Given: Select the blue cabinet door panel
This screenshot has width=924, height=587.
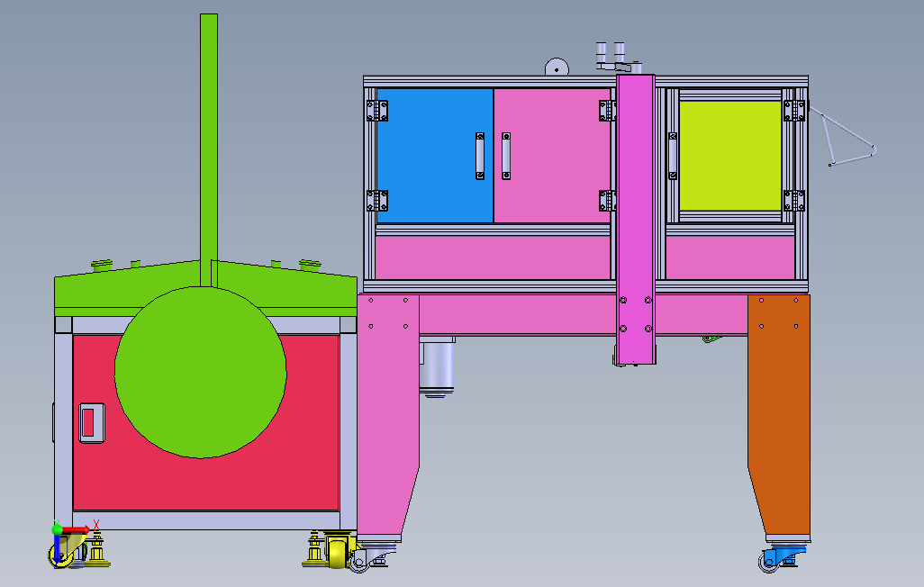Looking at the screenshot, I should tap(434, 156).
